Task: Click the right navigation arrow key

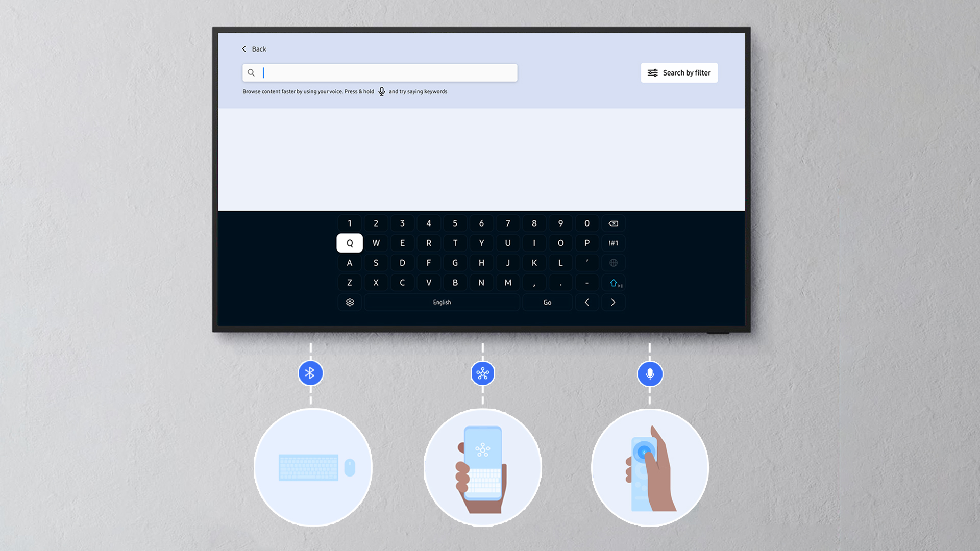Action: coord(613,302)
